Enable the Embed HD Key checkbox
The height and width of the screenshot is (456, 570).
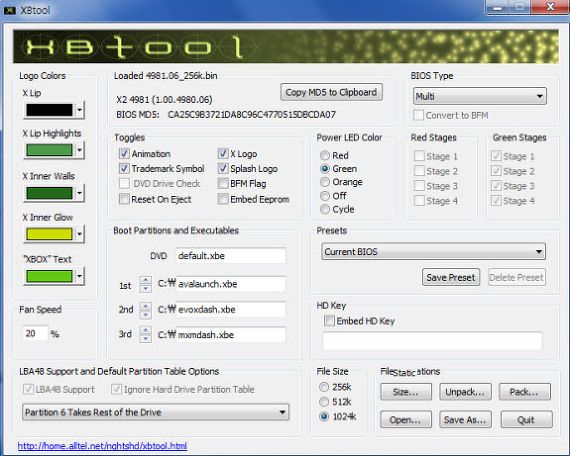pos(329,321)
